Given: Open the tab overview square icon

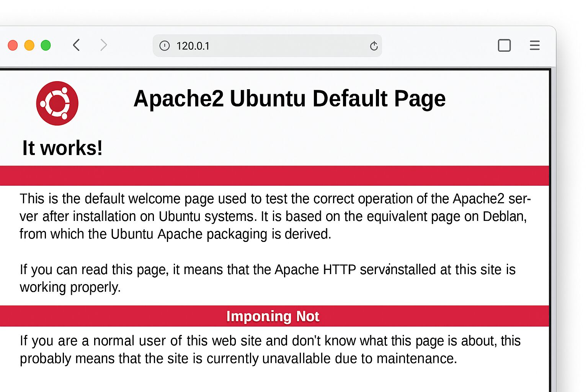Looking at the screenshot, I should (x=504, y=46).
